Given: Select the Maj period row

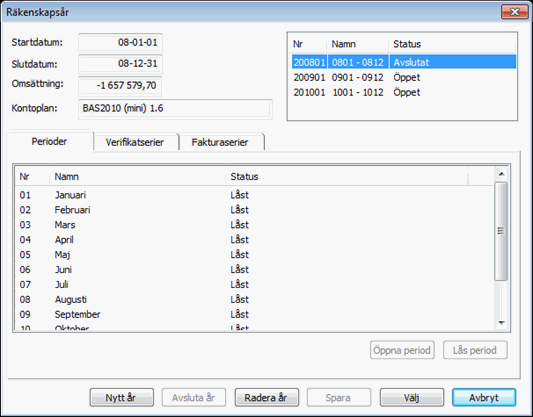Looking at the screenshot, I should [254, 255].
